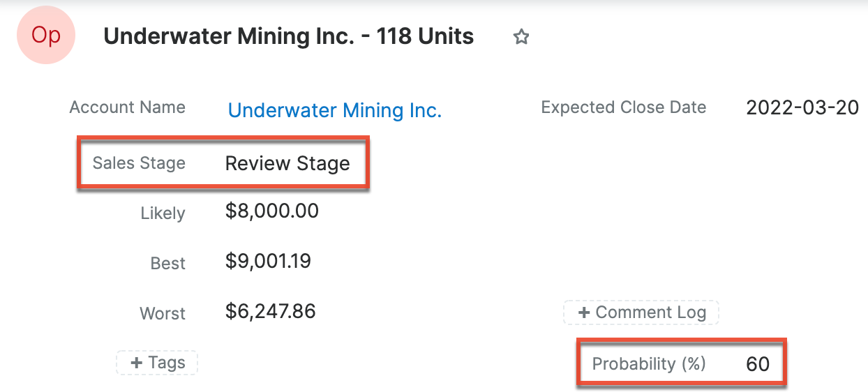Click the plus sign in Comment Log
Viewport: 868px width, 392px height.
pos(584,313)
